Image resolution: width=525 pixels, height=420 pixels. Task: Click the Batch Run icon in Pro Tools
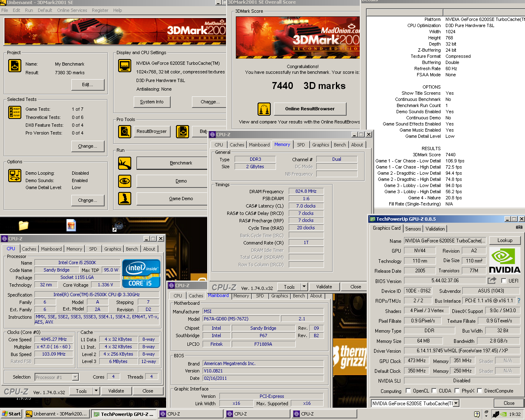[183, 132]
